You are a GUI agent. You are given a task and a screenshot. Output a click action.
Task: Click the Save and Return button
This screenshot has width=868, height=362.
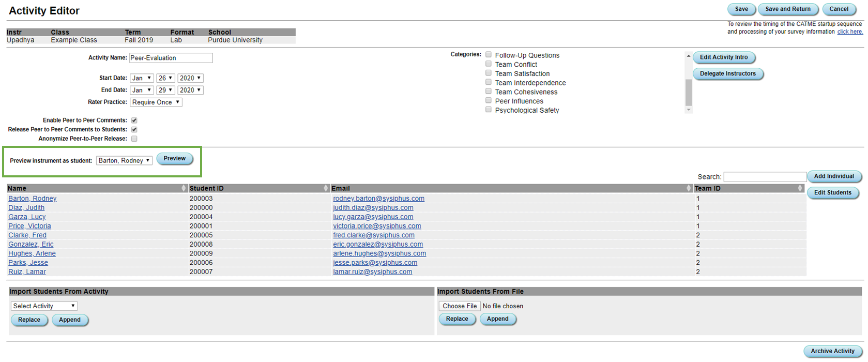787,9
